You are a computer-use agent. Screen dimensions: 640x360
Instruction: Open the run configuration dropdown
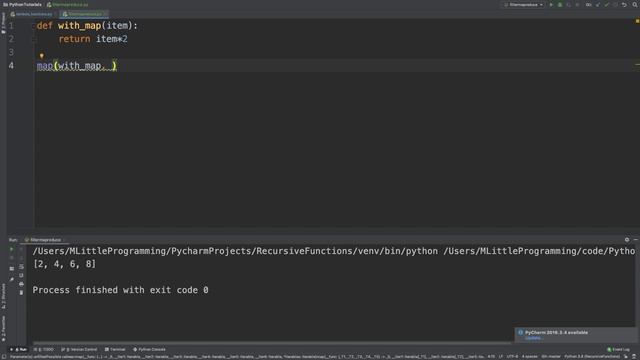(523, 4)
